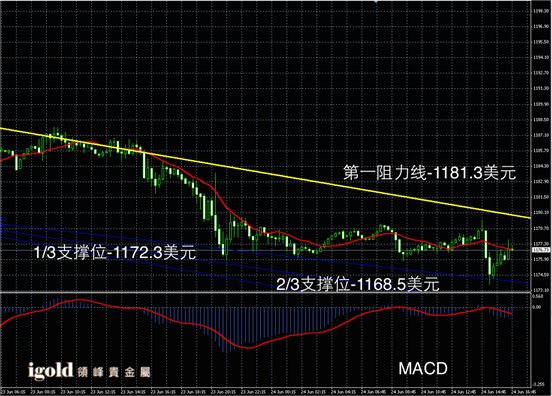552x396 pixels.
Task: Select the 1/3支撑位-1172.3美元 label
Action: click(115, 252)
